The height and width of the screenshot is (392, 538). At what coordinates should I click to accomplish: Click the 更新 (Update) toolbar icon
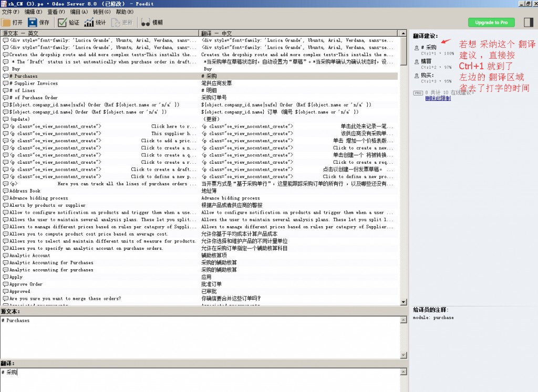[x=116, y=23]
